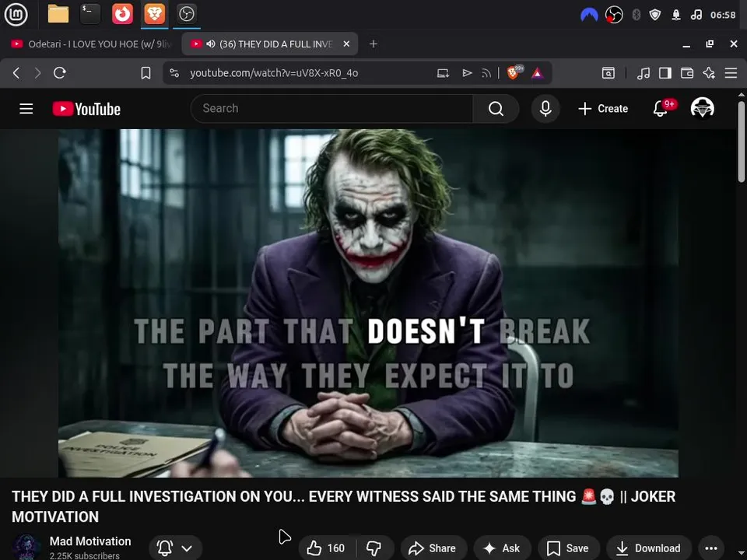Open the account avatar menu
The height and width of the screenshot is (560, 747).
tap(702, 108)
